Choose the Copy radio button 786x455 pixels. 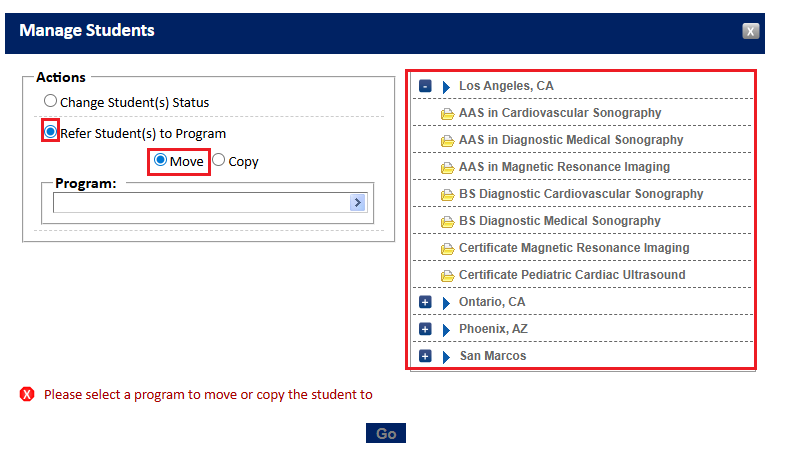coord(218,160)
